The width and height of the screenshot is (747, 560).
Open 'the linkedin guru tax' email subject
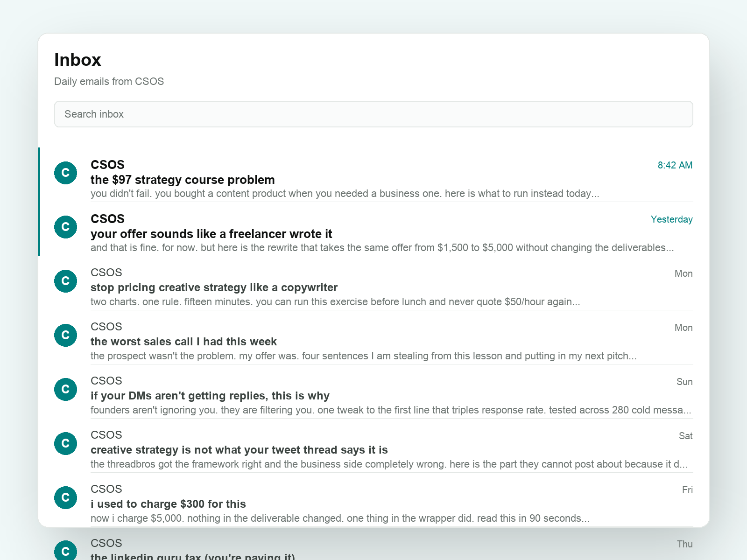[x=193, y=556]
